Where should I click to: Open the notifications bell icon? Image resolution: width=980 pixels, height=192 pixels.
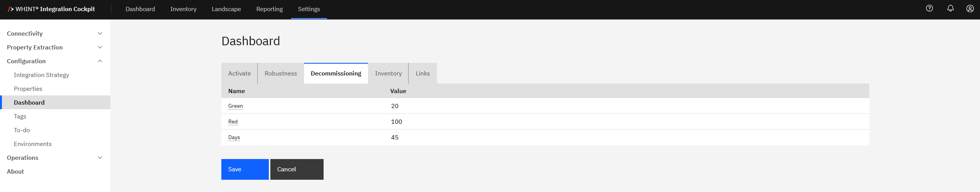[951, 8]
